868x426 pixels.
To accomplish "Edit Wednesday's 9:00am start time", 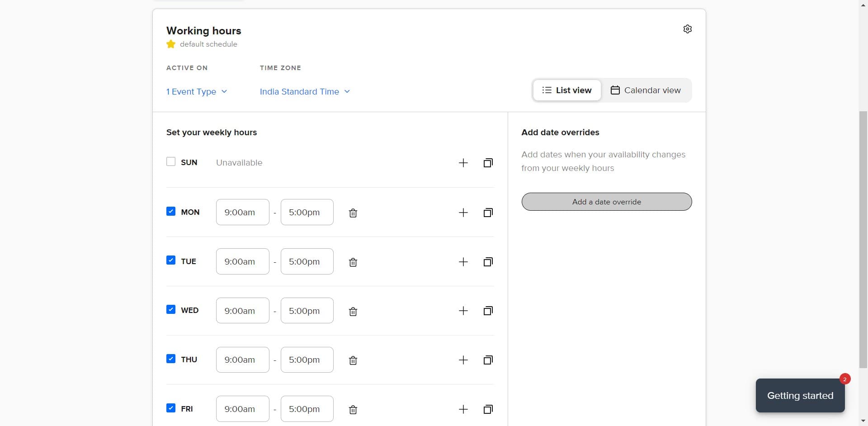I will pyautogui.click(x=242, y=311).
